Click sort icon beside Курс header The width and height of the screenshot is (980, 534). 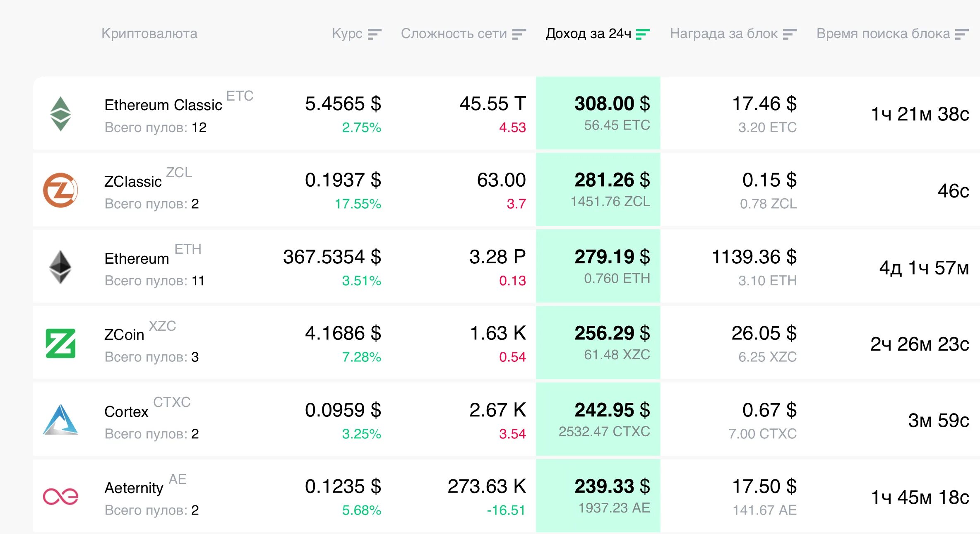tap(374, 34)
